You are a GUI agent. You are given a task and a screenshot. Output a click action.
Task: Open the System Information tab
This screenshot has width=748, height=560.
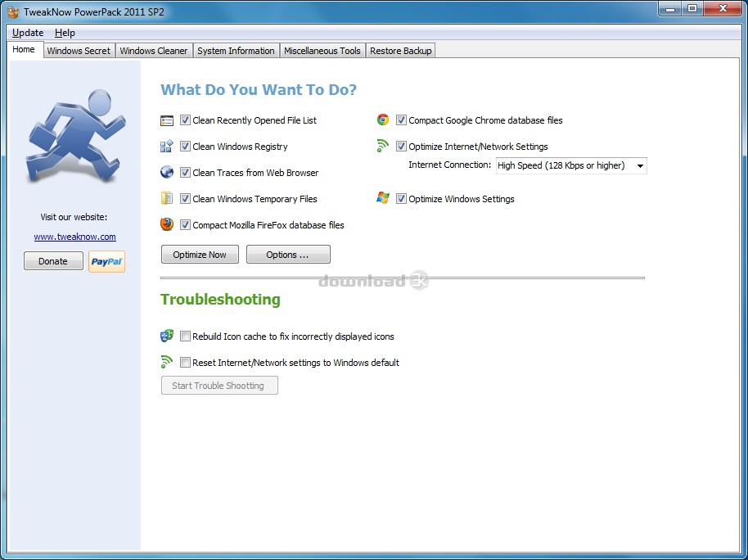pyautogui.click(x=237, y=51)
